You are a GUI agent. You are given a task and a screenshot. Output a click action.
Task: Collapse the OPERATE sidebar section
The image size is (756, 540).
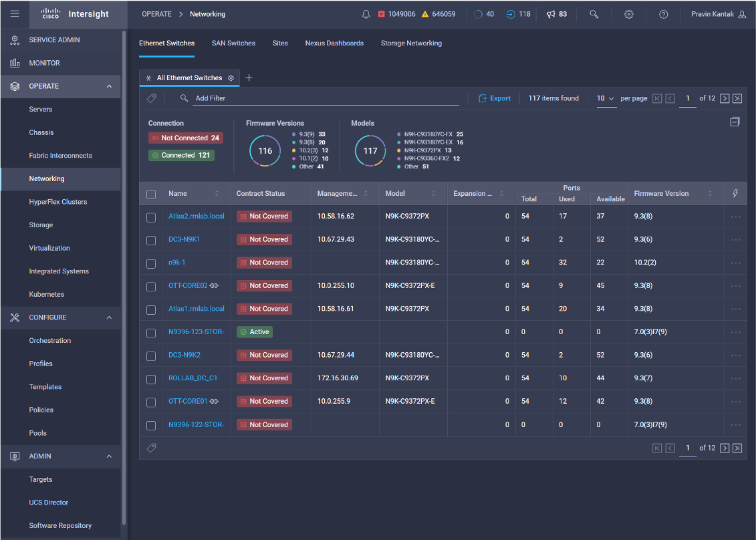click(109, 86)
